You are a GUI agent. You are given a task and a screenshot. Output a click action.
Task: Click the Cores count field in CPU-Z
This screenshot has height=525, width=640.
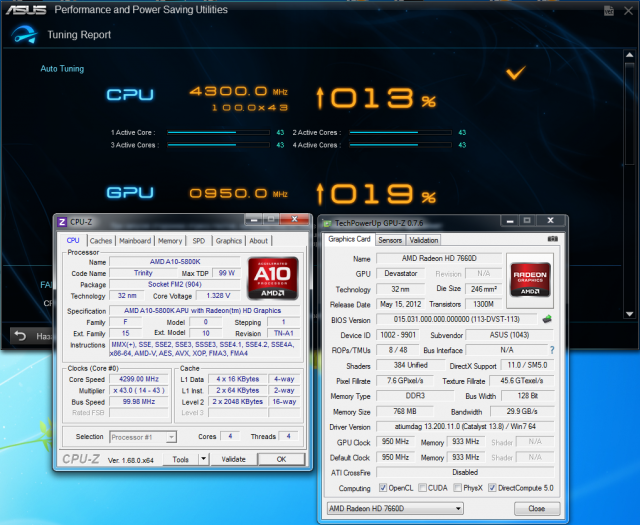click(230, 436)
